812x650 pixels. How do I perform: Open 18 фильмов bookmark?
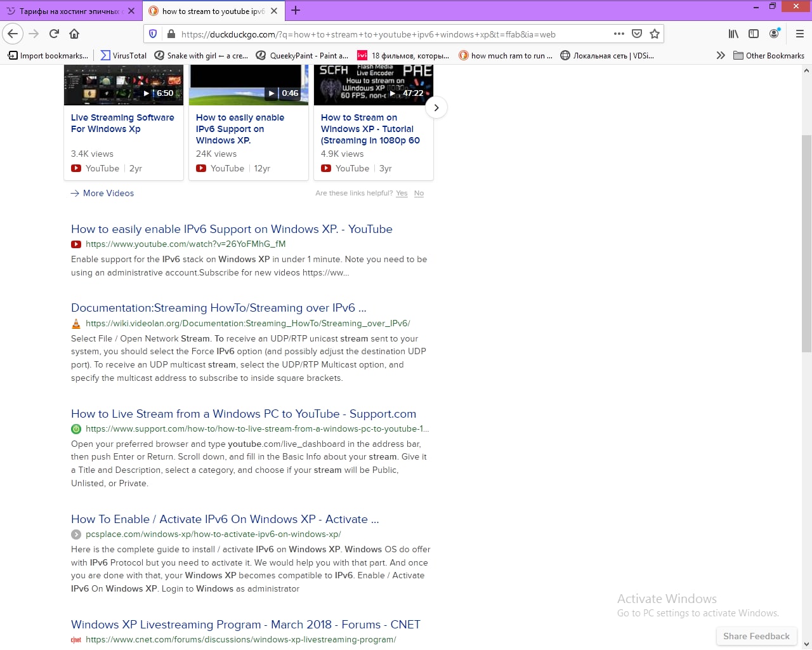pyautogui.click(x=403, y=55)
